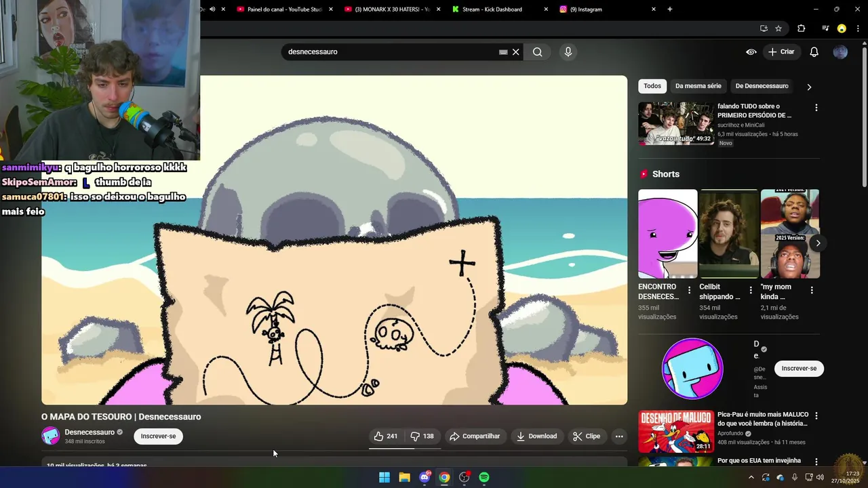868x488 pixels.
Task: Subscribe with the Inscrever-se button under the video
Action: point(158,436)
